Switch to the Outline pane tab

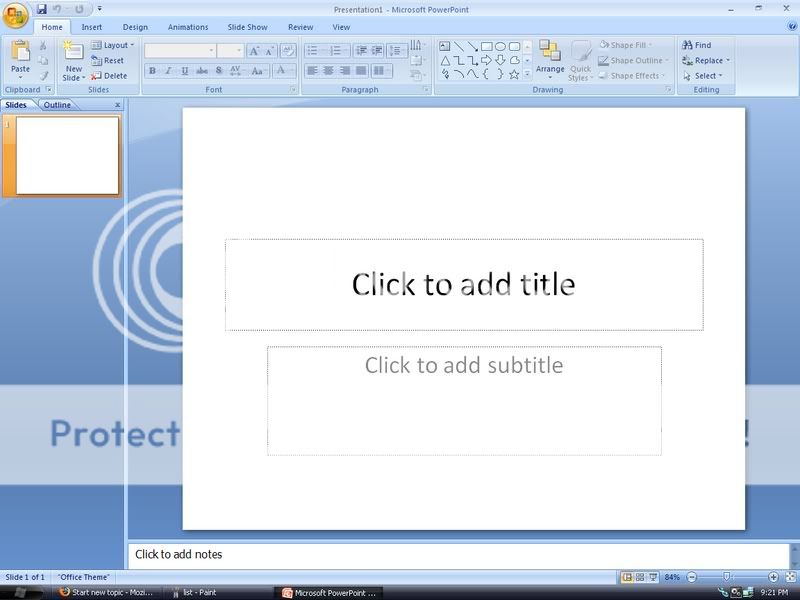(x=57, y=105)
